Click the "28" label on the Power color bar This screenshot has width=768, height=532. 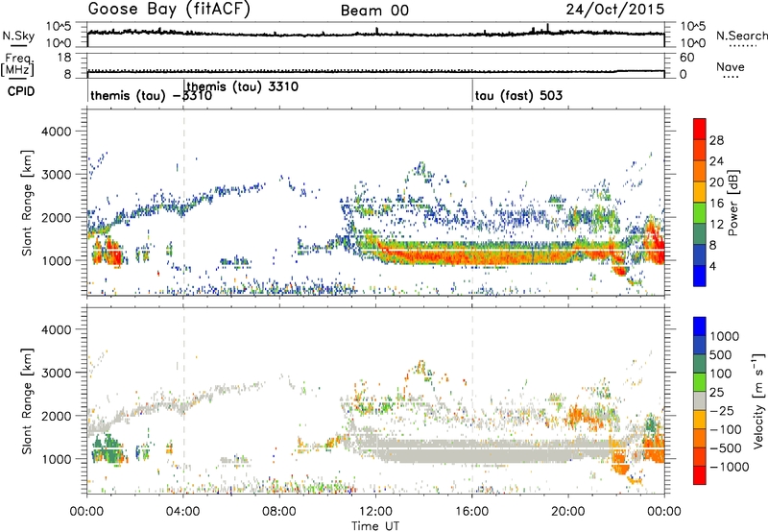click(716, 140)
